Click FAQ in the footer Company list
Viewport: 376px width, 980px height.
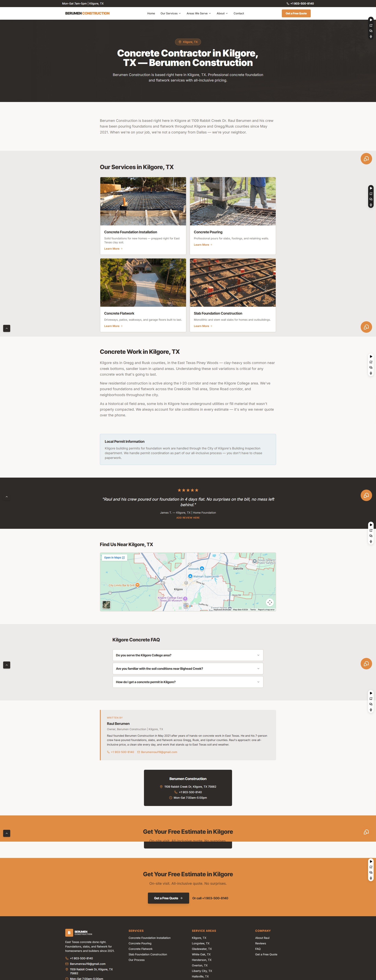point(258,949)
